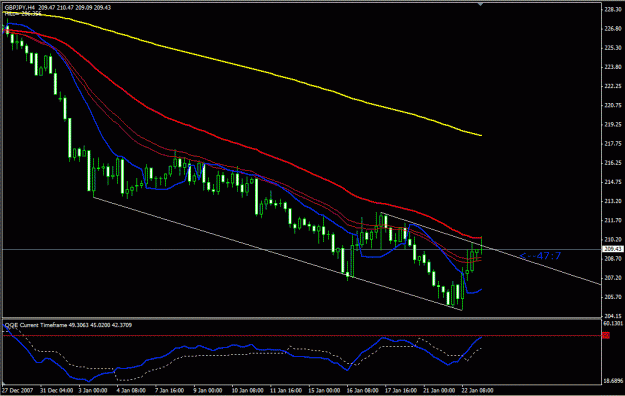Viewport: 625px width, 396px height.
Task: Click the 211.70 price scale label
Action: point(613,220)
